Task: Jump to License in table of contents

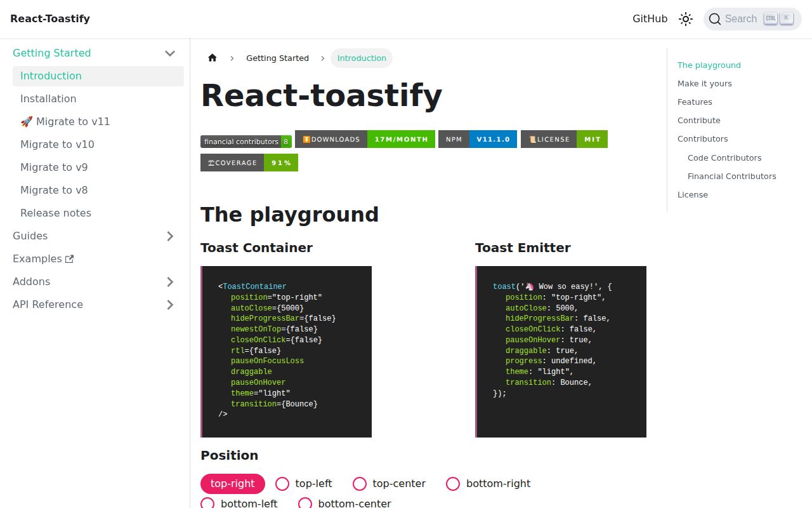Action: tap(693, 195)
